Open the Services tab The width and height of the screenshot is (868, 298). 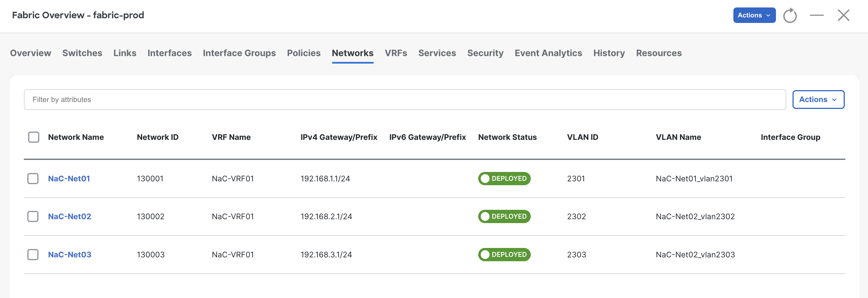point(437,53)
